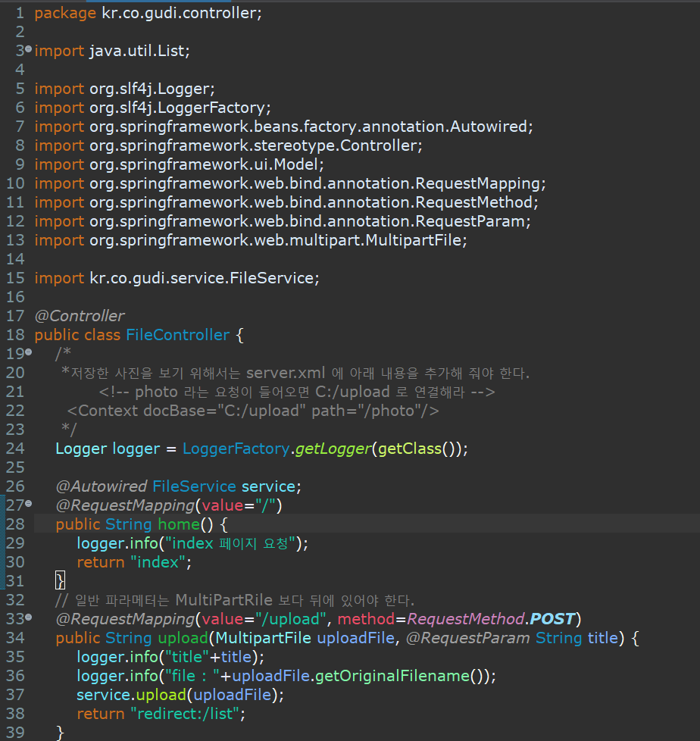Screen dimensions: 700x741
Task: Click line number 28 in the gutter
Action: pyautogui.click(x=16, y=524)
